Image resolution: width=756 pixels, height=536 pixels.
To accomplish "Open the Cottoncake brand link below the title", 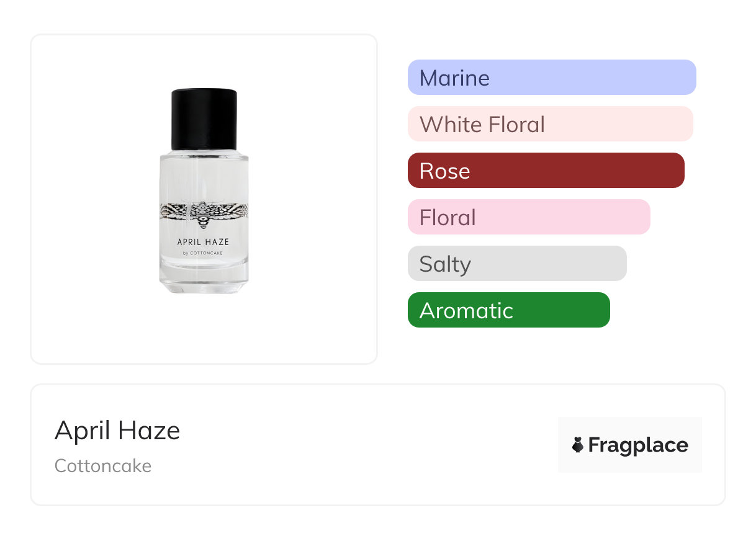I will pos(103,466).
